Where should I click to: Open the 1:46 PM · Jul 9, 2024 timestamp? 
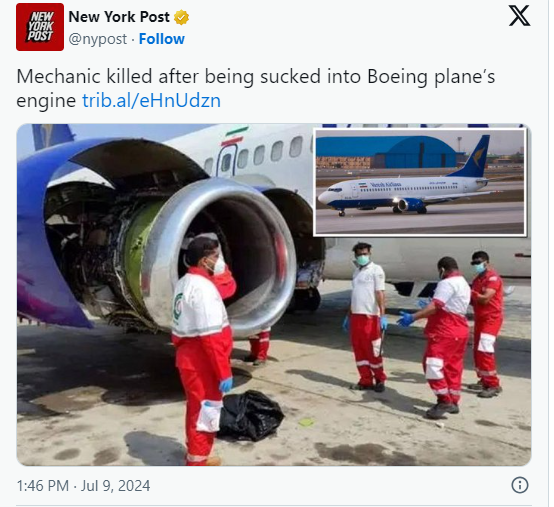[83, 486]
